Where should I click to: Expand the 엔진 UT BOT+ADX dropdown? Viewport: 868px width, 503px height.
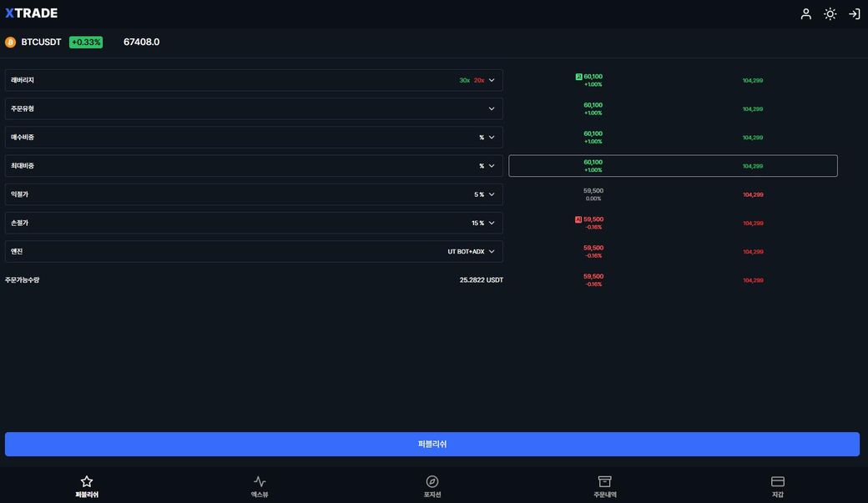[x=492, y=251]
